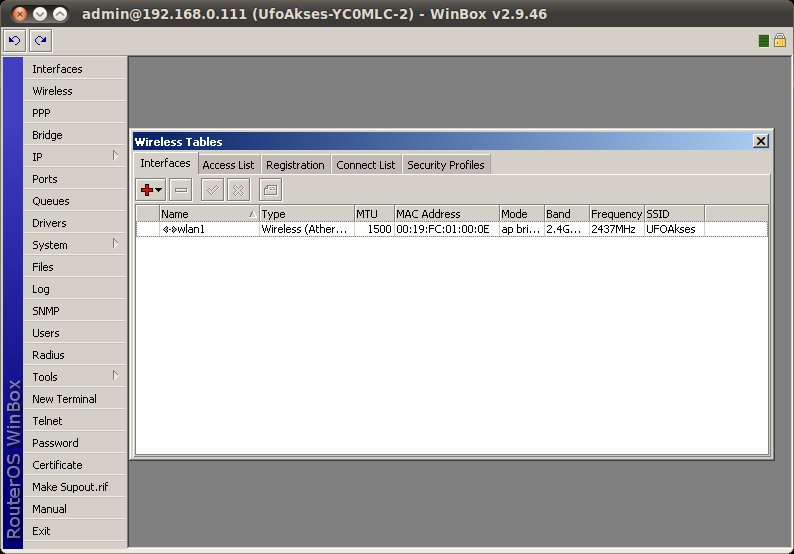Open Password menu entry

point(75,443)
